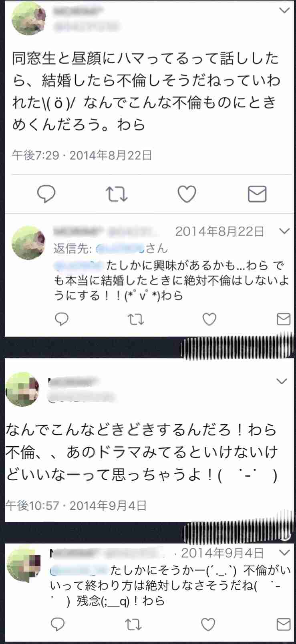Reply to the 午後7:29 tweet

[46, 194]
